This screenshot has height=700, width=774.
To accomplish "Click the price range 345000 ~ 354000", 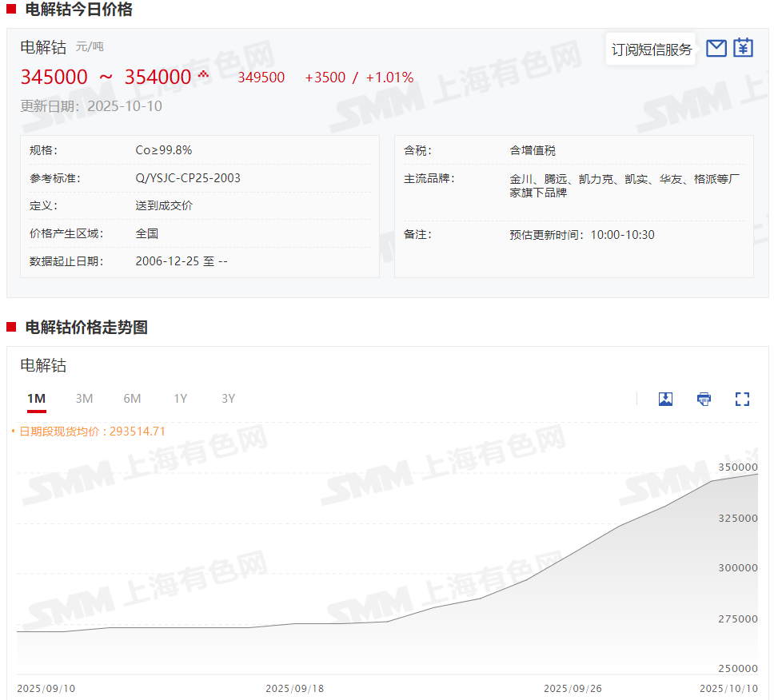I will (106, 78).
